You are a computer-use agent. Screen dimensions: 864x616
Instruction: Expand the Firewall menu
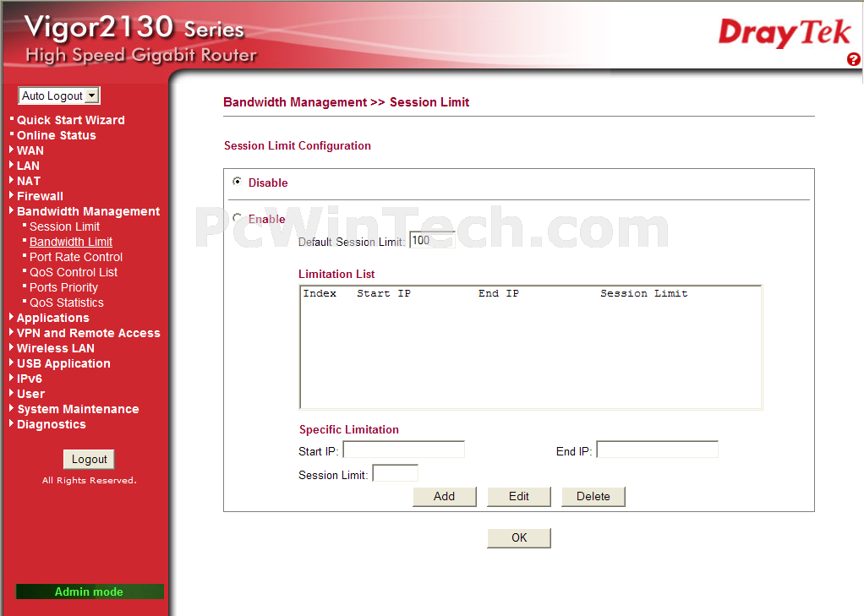tap(40, 196)
